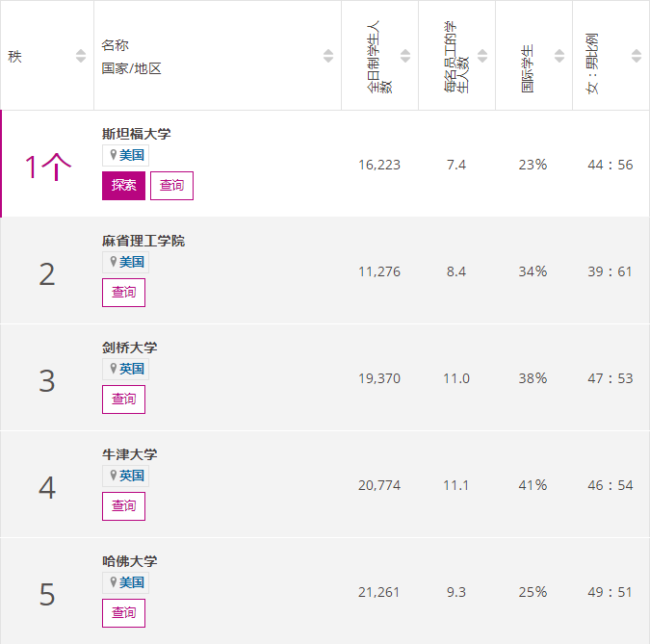Open the 牛津大学 university link
The height and width of the screenshot is (644, 650).
click(x=129, y=454)
